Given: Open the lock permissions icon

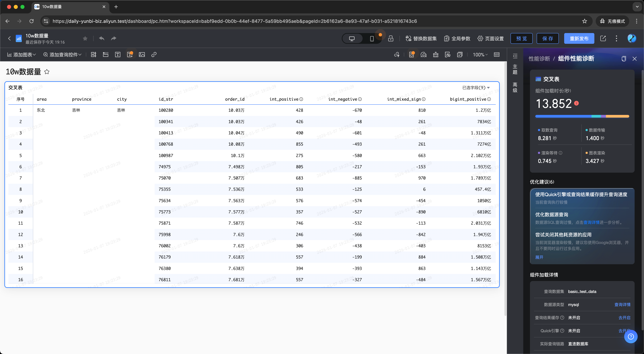Looking at the screenshot, I should pos(390,39).
